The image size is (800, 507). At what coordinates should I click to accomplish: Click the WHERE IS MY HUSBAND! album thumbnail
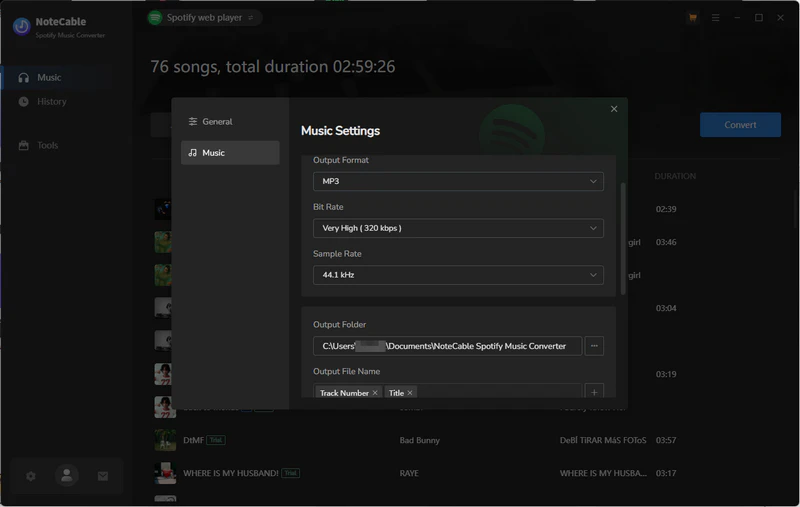[165, 473]
